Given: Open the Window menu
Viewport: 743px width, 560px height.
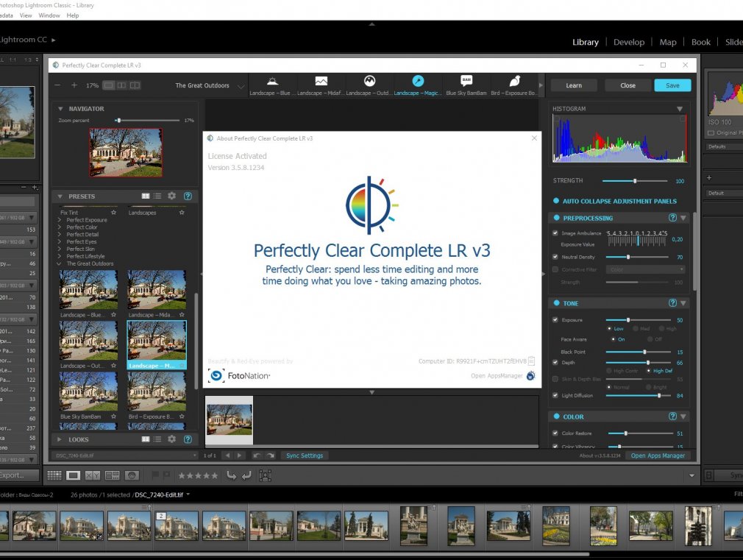Looking at the screenshot, I should pyautogui.click(x=49, y=15).
